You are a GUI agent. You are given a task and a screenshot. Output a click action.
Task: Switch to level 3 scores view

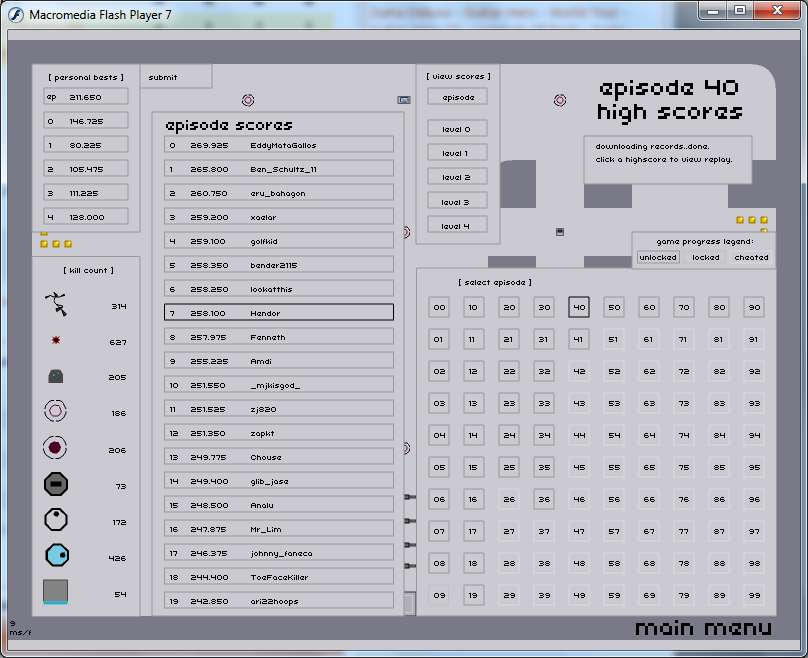point(457,202)
